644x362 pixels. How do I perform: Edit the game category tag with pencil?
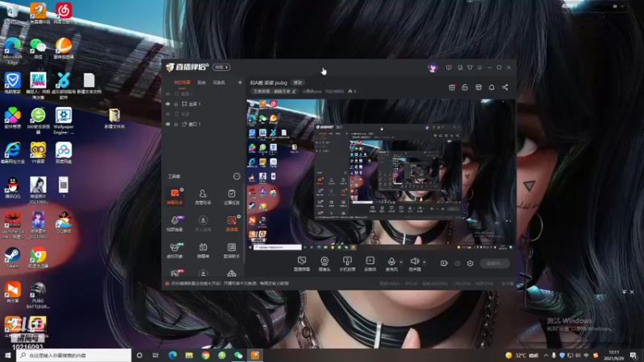274,91
